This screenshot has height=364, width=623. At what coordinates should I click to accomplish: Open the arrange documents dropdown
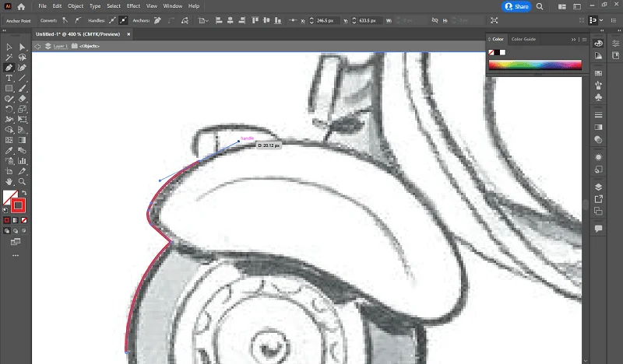click(561, 6)
